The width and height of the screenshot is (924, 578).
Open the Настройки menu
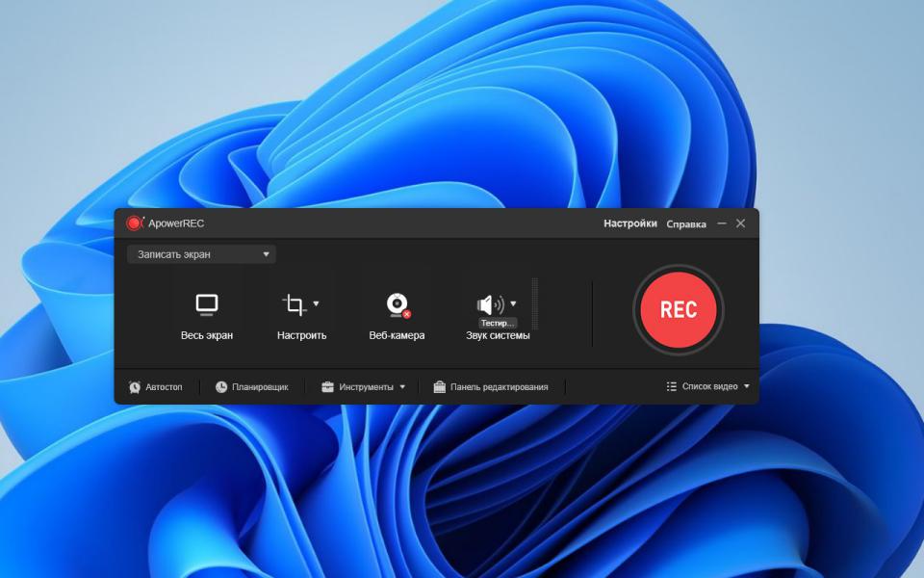[629, 223]
